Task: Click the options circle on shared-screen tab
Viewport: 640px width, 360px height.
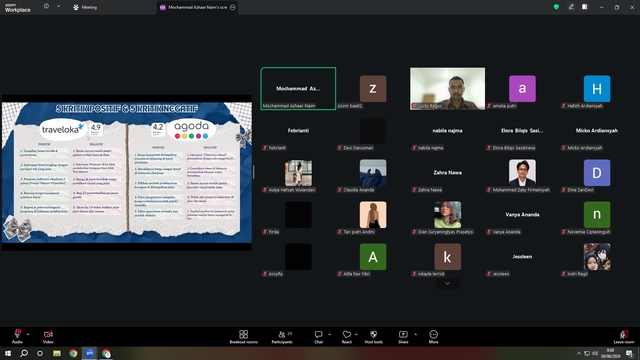Action: point(233,7)
